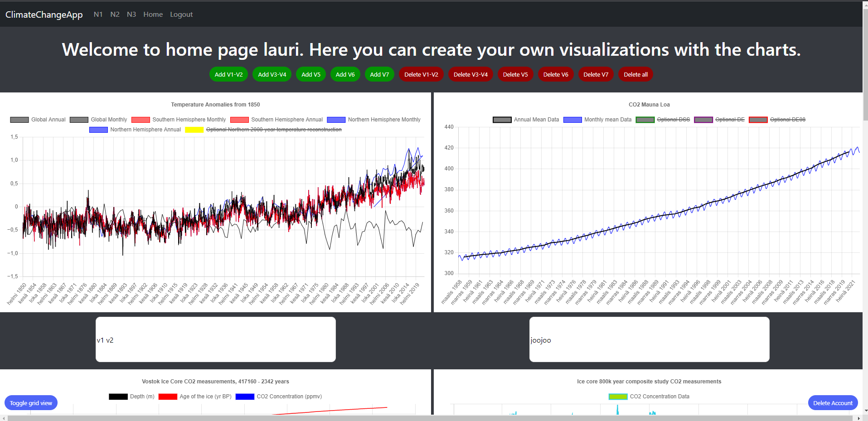Delete the V6 chart

556,74
